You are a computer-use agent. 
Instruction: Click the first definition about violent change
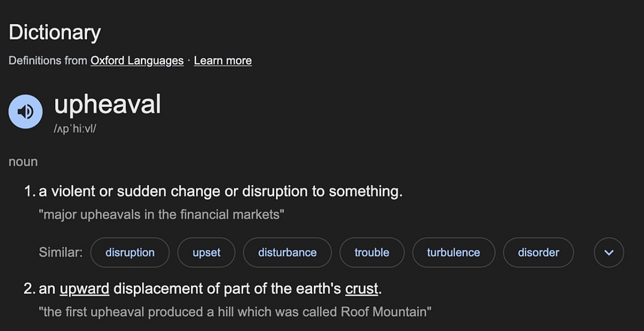pos(220,191)
